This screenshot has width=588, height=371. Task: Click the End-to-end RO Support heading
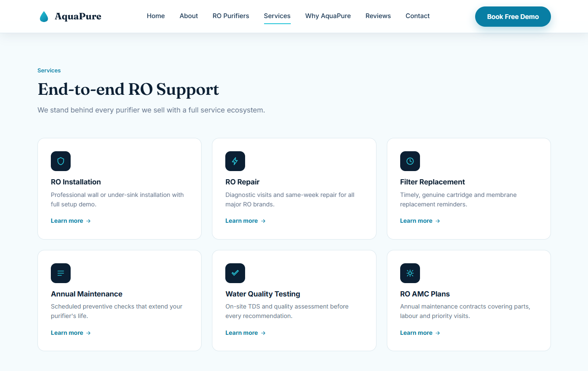point(128,89)
